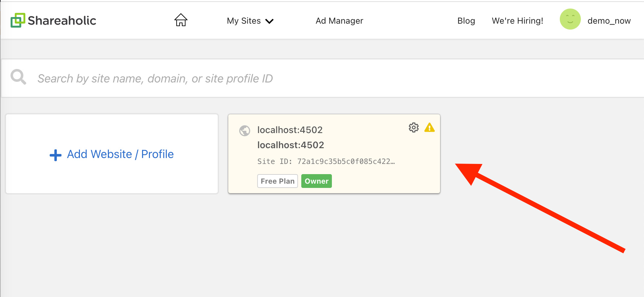Image resolution: width=644 pixels, height=297 pixels.
Task: Select the Site ID text on card
Action: pos(326,161)
